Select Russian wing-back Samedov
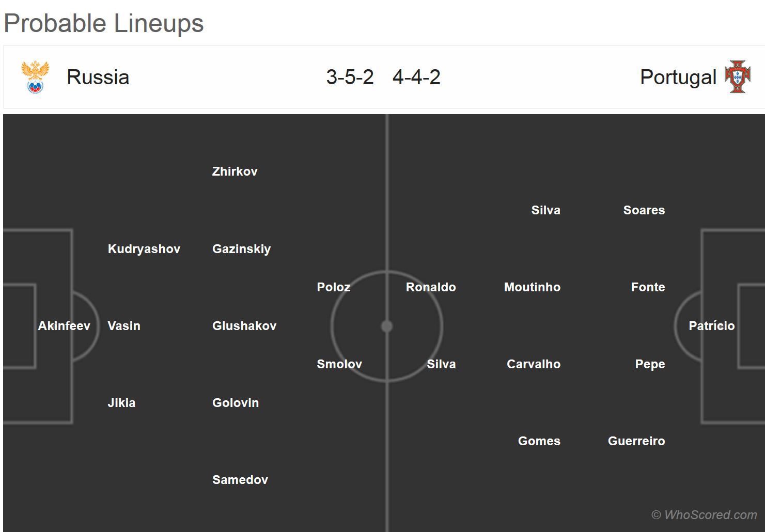The height and width of the screenshot is (532, 765). click(x=240, y=480)
